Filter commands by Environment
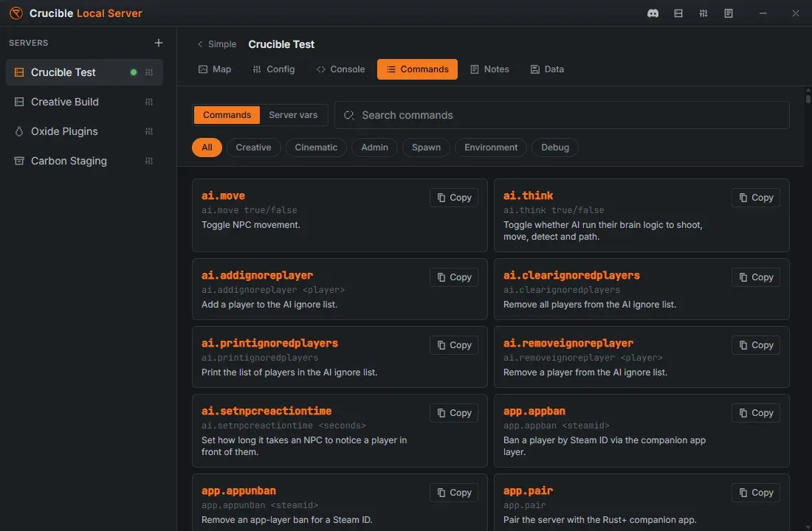 (491, 147)
